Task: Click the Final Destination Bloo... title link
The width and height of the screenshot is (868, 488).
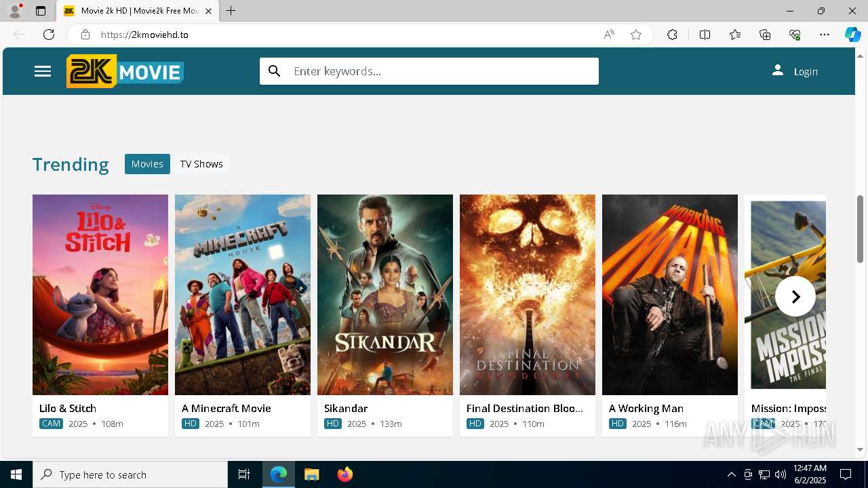Action: (525, 408)
